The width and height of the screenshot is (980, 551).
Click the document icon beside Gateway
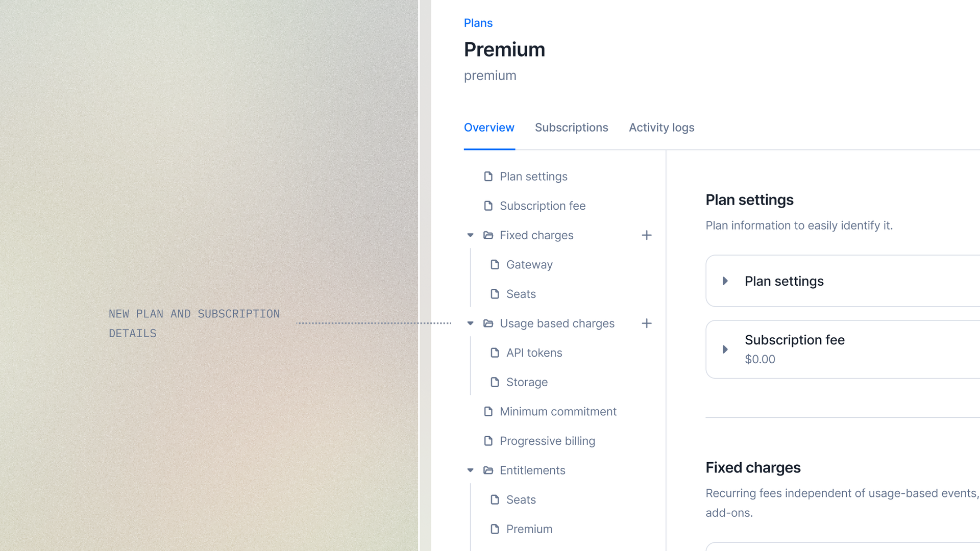(495, 264)
